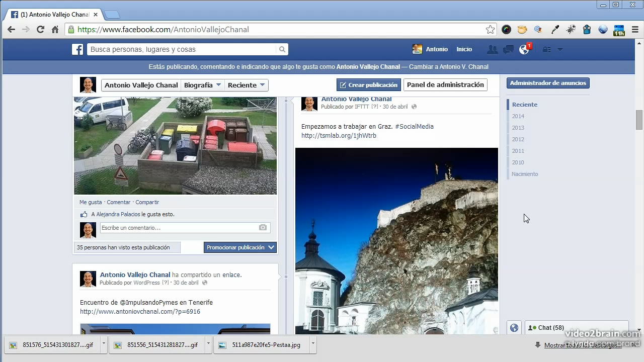Jump to 2012 in timeline
Image resolution: width=644 pixels, height=362 pixels.
click(518, 139)
